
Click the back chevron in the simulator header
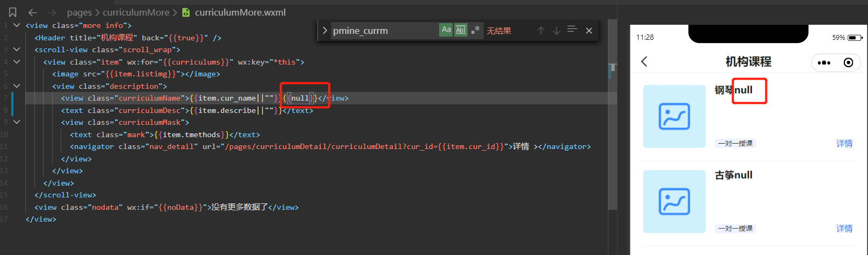coord(644,62)
